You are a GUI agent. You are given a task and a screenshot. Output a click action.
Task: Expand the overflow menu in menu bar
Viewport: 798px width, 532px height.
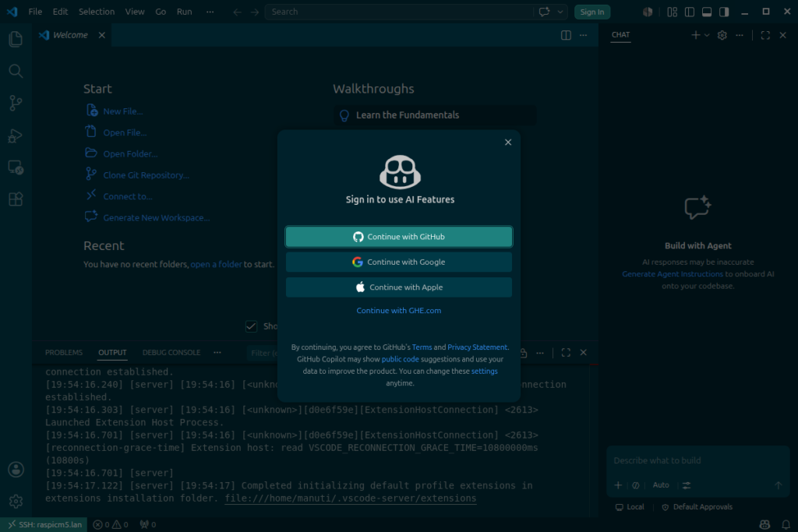(x=210, y=12)
